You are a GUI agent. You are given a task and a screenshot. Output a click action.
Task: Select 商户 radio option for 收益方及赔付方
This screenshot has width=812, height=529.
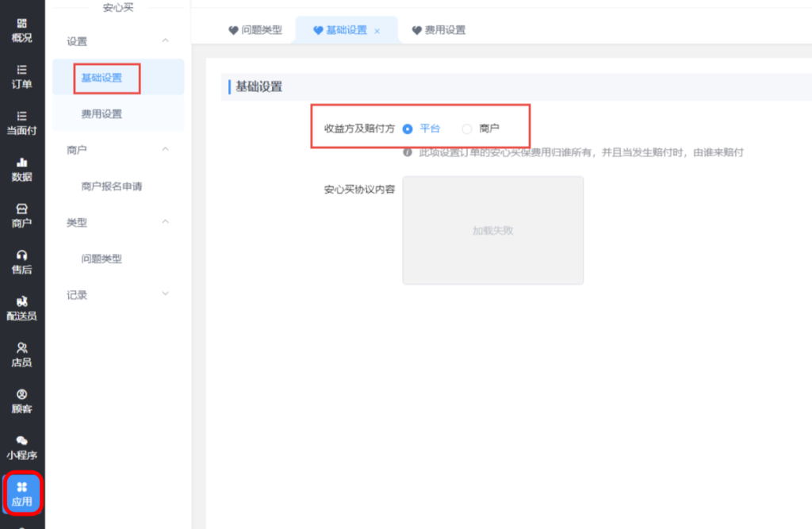click(x=467, y=128)
